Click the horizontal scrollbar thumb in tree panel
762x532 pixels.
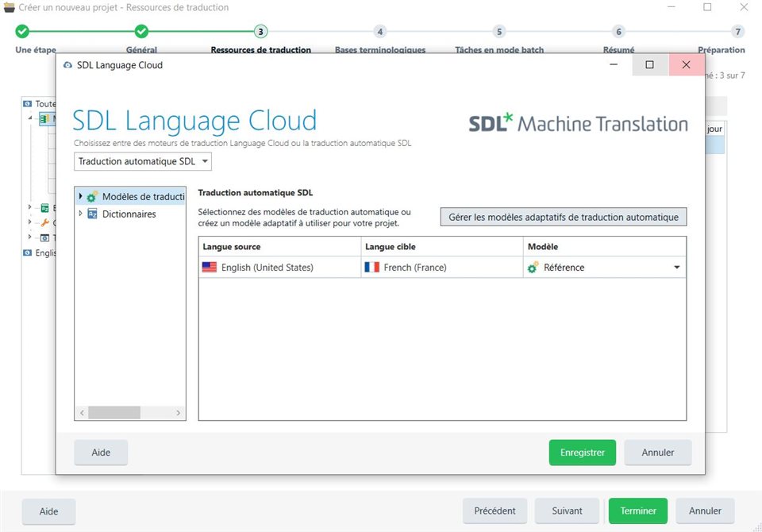114,412
